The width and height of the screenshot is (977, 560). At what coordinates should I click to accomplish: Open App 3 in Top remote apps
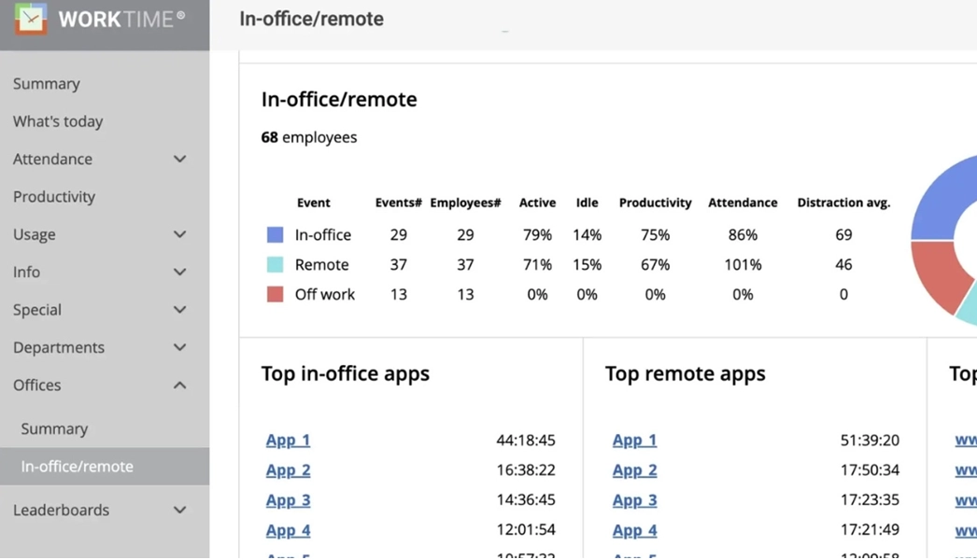(634, 500)
